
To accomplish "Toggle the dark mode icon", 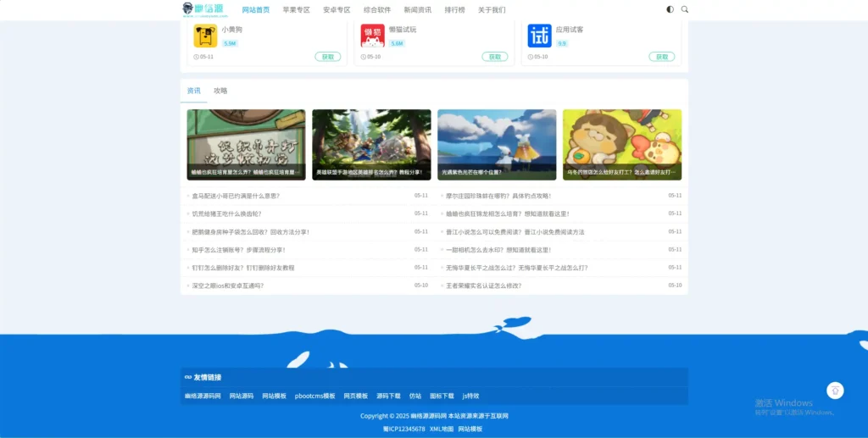I will (x=670, y=9).
